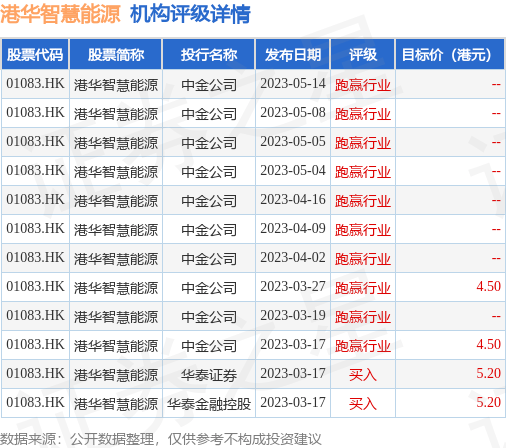
Task: Click the 目标价（港元）column header
Action: [x=450, y=55]
